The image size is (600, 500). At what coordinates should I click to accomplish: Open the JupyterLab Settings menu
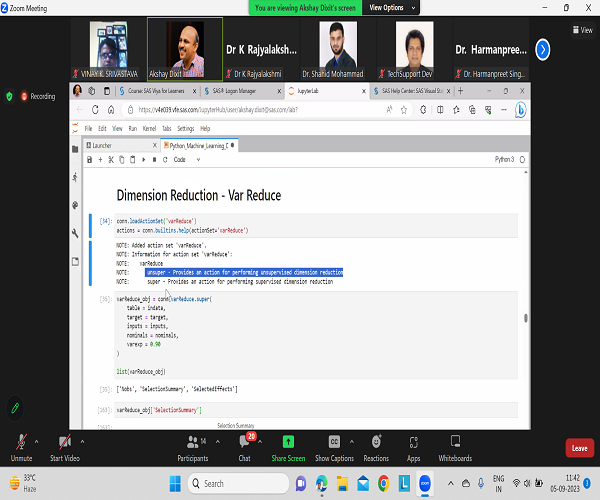(186, 129)
